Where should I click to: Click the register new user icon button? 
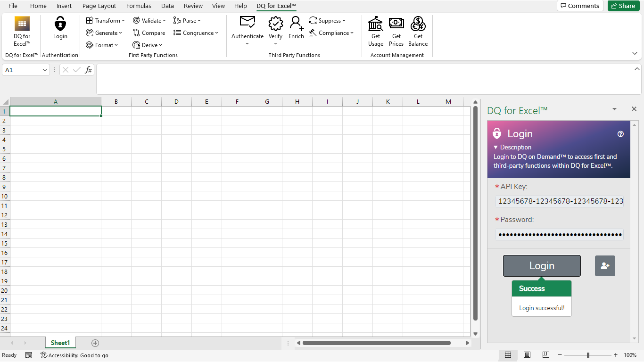point(605,266)
